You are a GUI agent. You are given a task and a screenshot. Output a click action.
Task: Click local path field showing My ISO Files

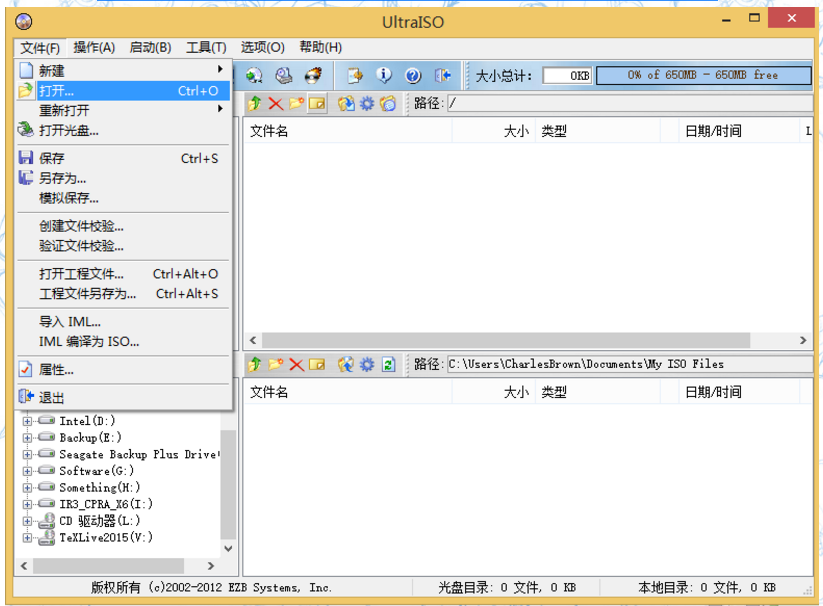(x=630, y=364)
